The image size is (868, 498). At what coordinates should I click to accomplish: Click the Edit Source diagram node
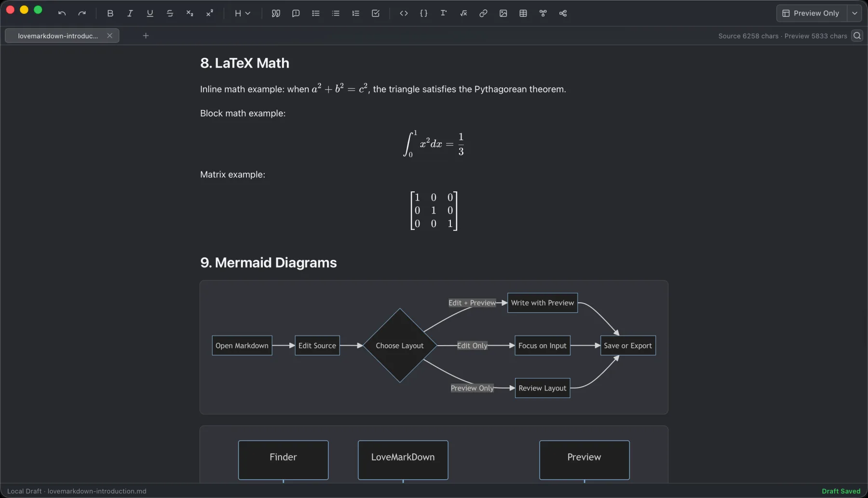[x=317, y=346]
